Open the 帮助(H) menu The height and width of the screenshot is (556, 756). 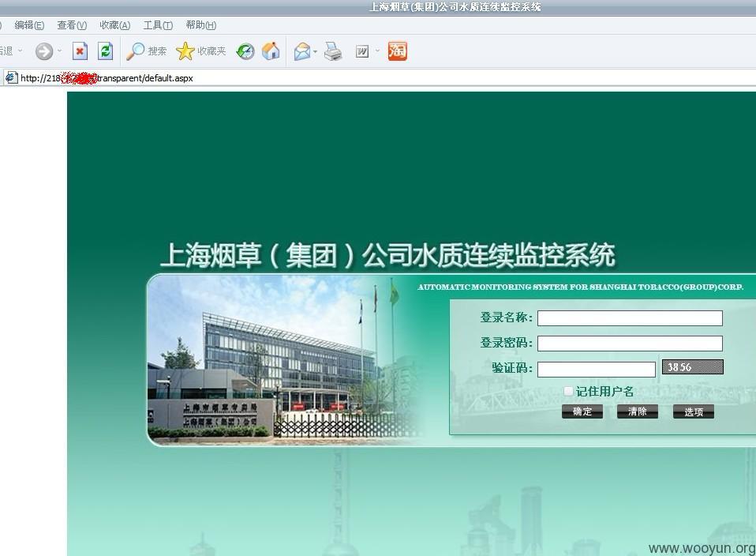point(201,25)
